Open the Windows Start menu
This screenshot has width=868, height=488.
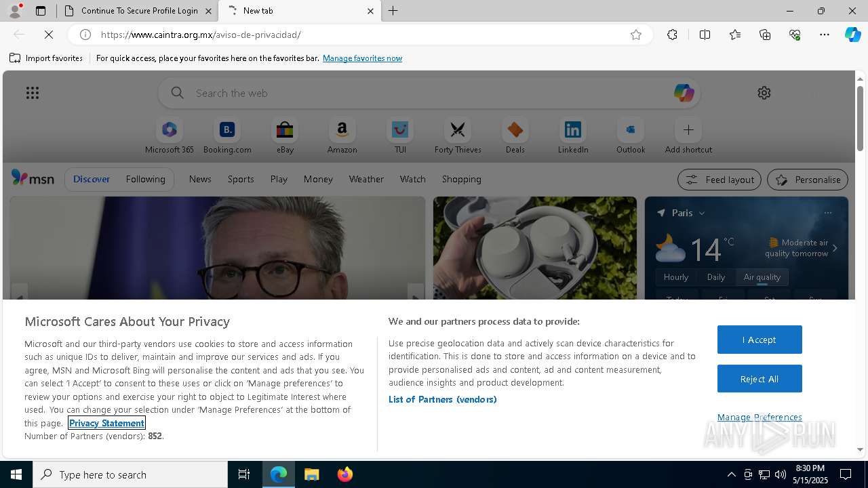[16, 474]
